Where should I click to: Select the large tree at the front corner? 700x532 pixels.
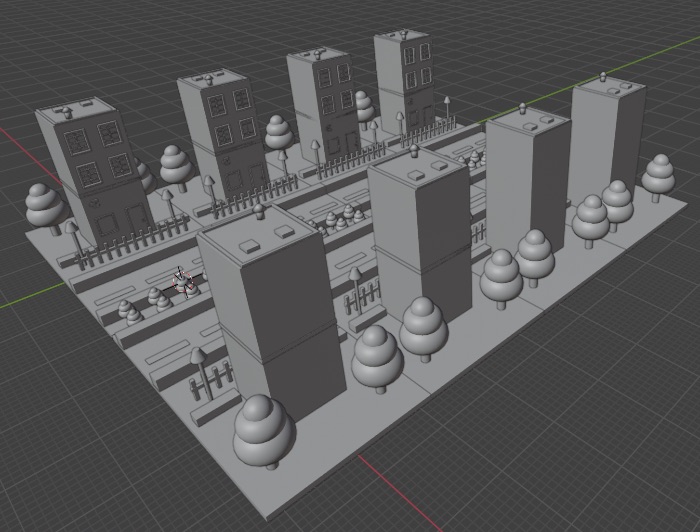[264, 431]
